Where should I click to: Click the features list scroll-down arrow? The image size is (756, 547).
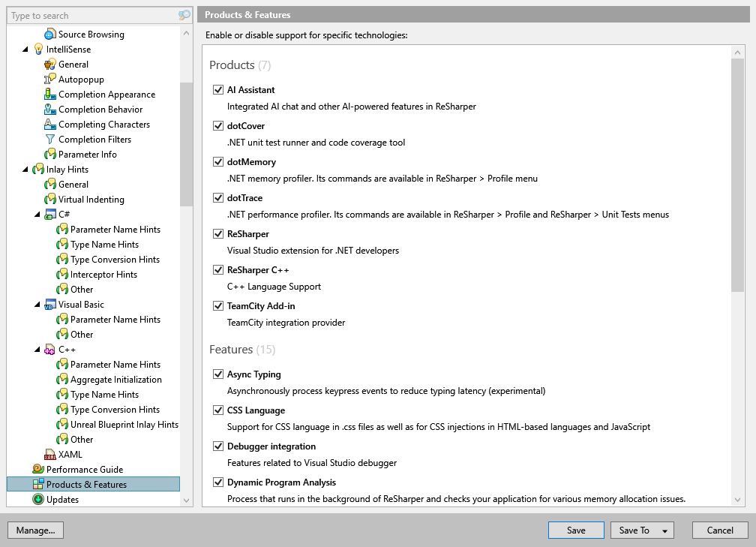click(737, 500)
